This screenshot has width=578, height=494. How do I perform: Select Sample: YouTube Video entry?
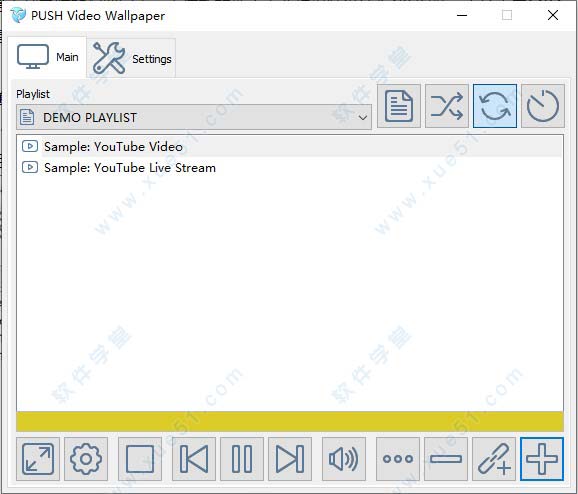290,147
